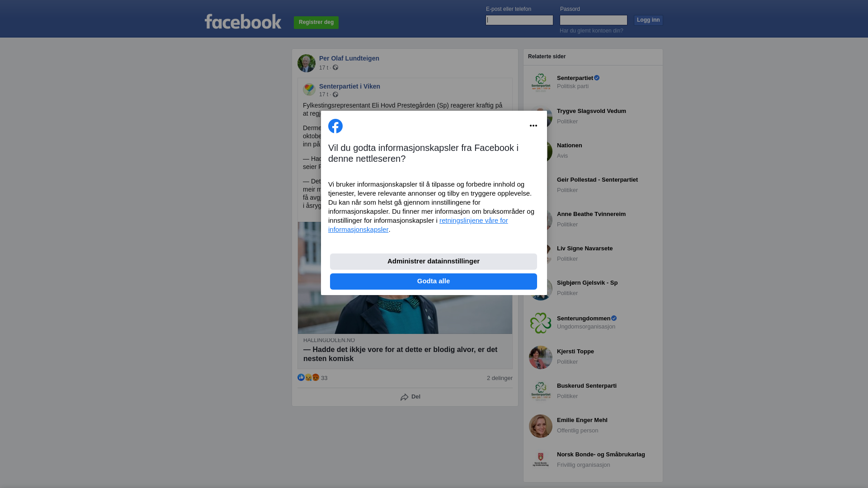Click the Registrer deg button
Screen dimensions: 868x488
tap(316, 23)
